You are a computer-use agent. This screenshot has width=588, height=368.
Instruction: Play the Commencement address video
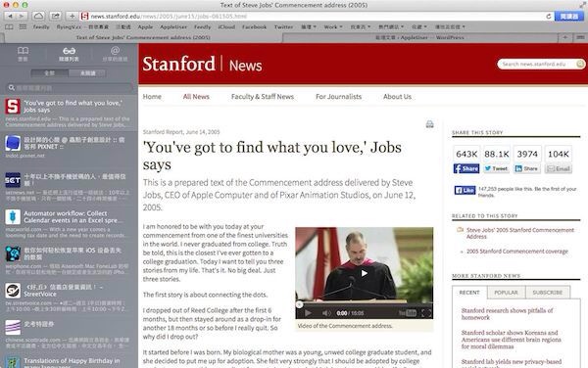(x=365, y=273)
